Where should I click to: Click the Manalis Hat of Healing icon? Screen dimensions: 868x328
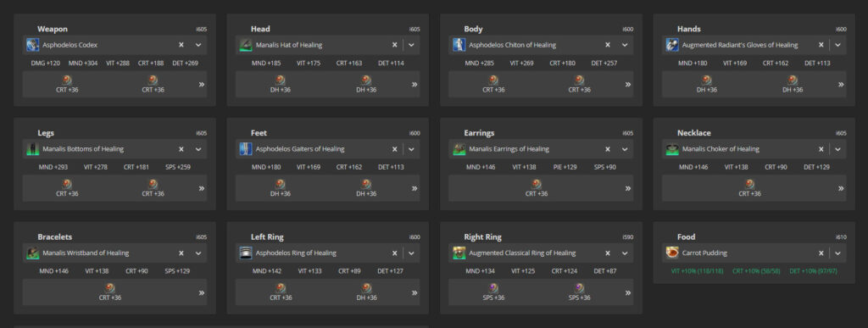[246, 45]
